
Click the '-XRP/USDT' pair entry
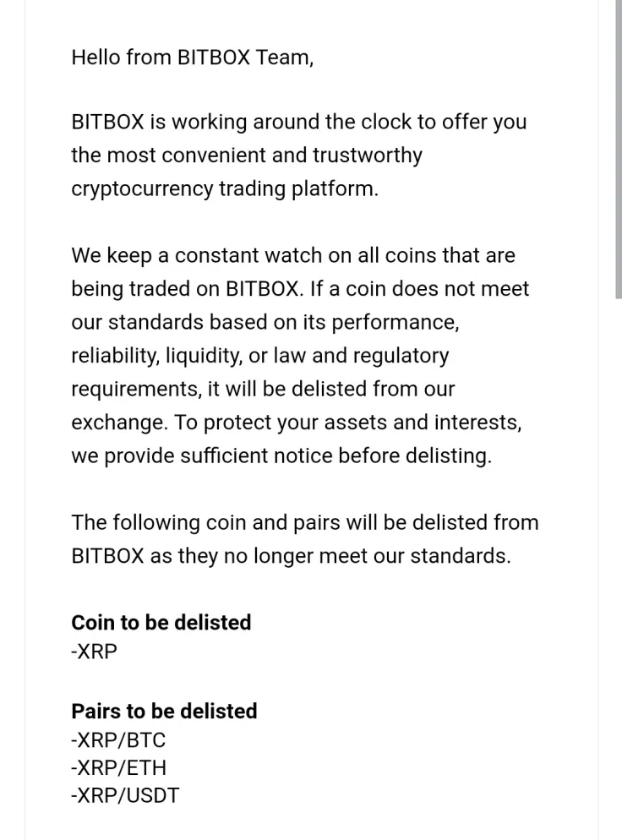(125, 796)
